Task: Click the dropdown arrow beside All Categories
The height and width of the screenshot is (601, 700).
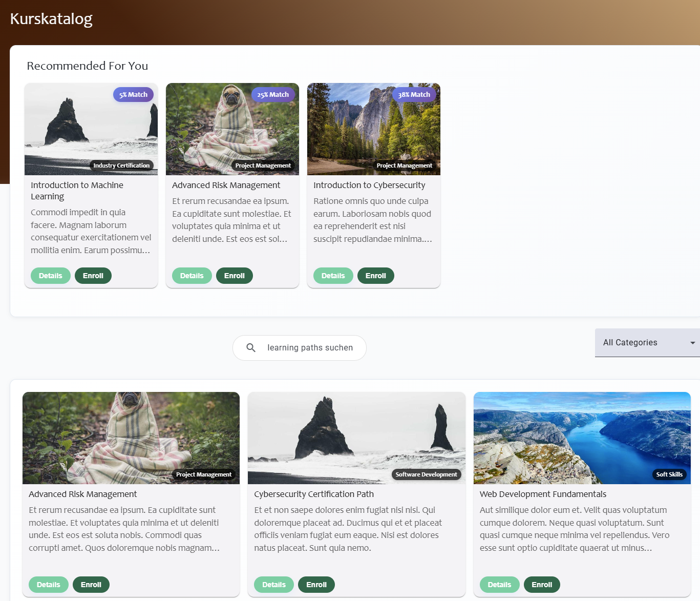Action: [x=692, y=343]
